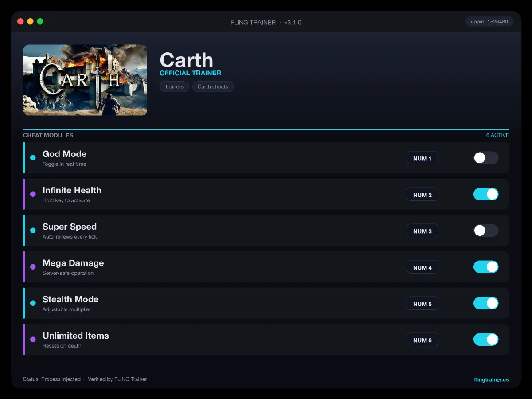Click the green maximize window button

[x=40, y=21]
